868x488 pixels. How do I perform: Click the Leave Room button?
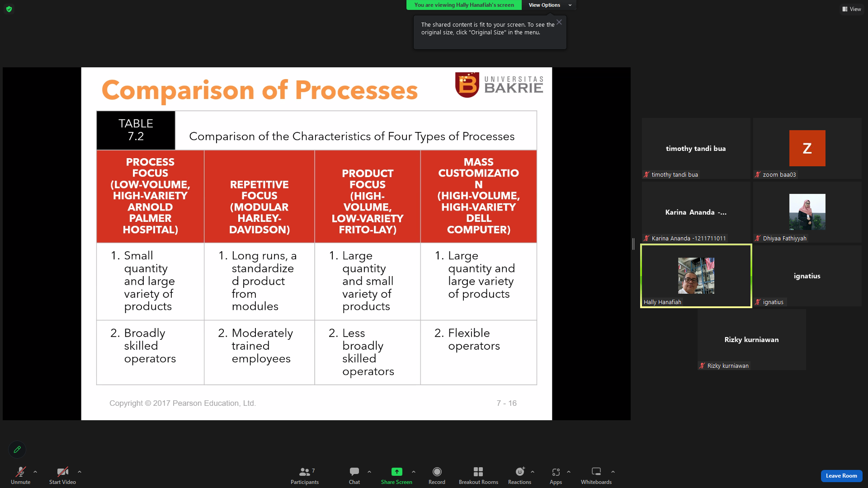841,476
